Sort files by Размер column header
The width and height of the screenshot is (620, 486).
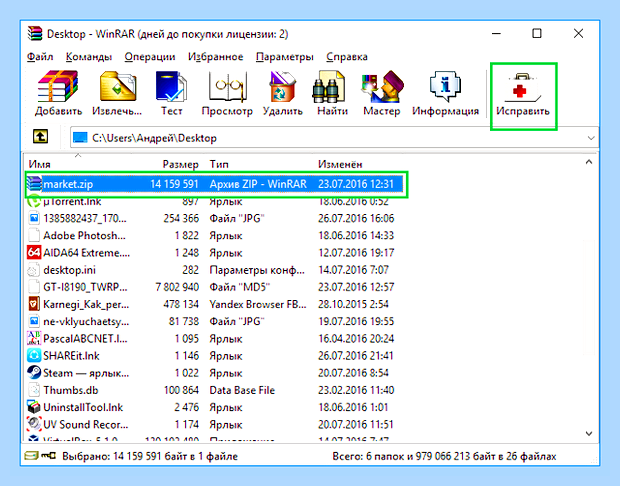point(180,164)
